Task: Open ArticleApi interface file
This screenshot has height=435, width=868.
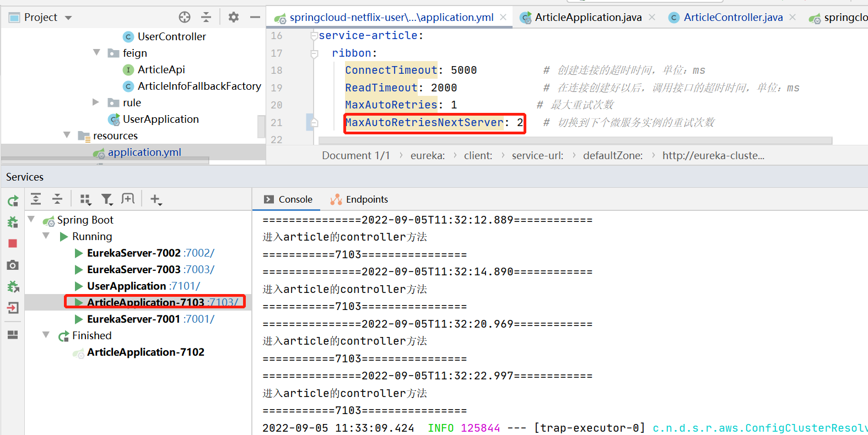Action: click(x=161, y=69)
